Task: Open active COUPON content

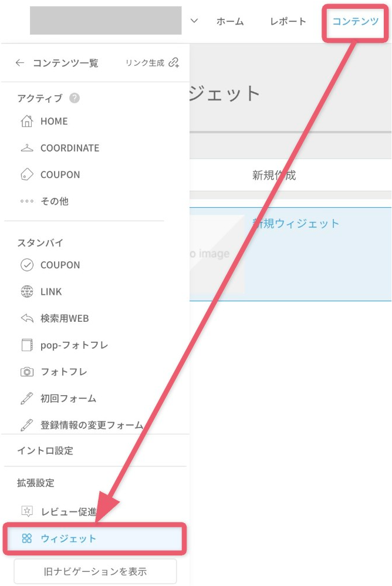Action: pyautogui.click(x=60, y=174)
